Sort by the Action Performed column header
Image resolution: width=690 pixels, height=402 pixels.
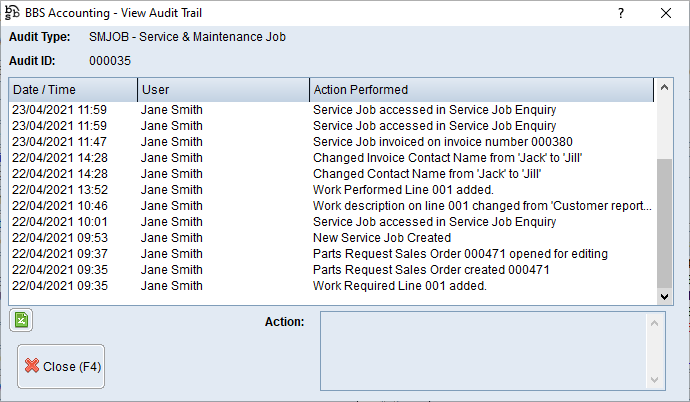pos(480,90)
